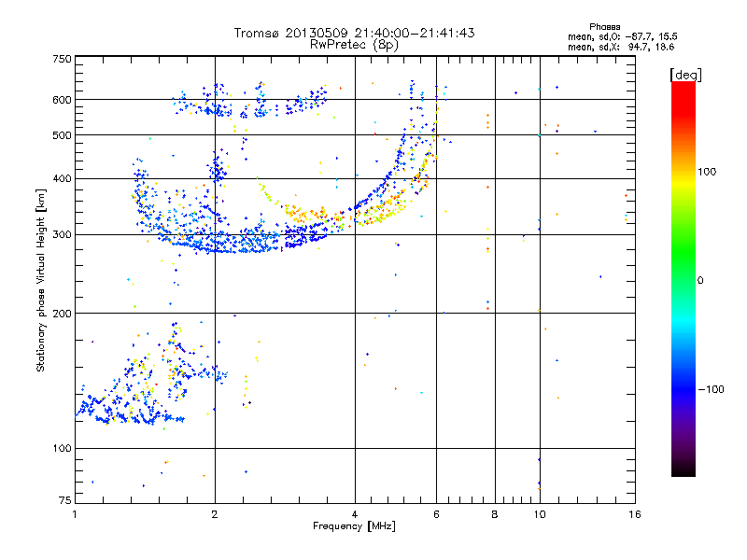Click the plot title "Tromsø 20130509 21:40:00-21:41:43"

coord(354,33)
